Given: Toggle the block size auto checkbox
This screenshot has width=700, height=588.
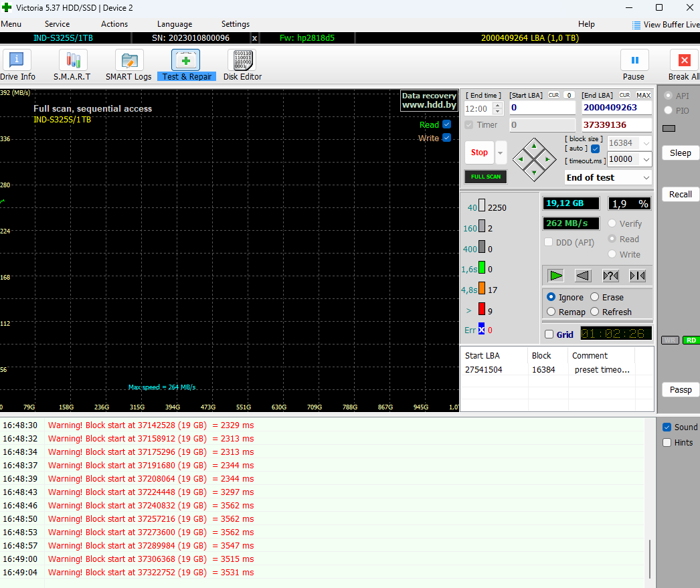Looking at the screenshot, I should (x=595, y=149).
